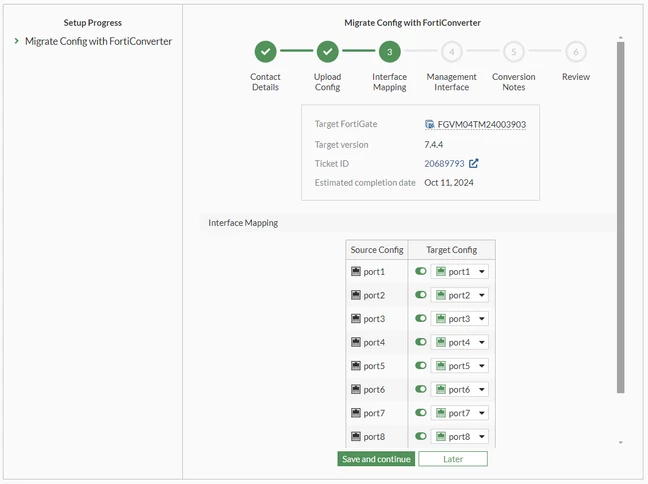The height and width of the screenshot is (484, 648).
Task: Jump to step 6 Review circle
Action: (x=576, y=52)
